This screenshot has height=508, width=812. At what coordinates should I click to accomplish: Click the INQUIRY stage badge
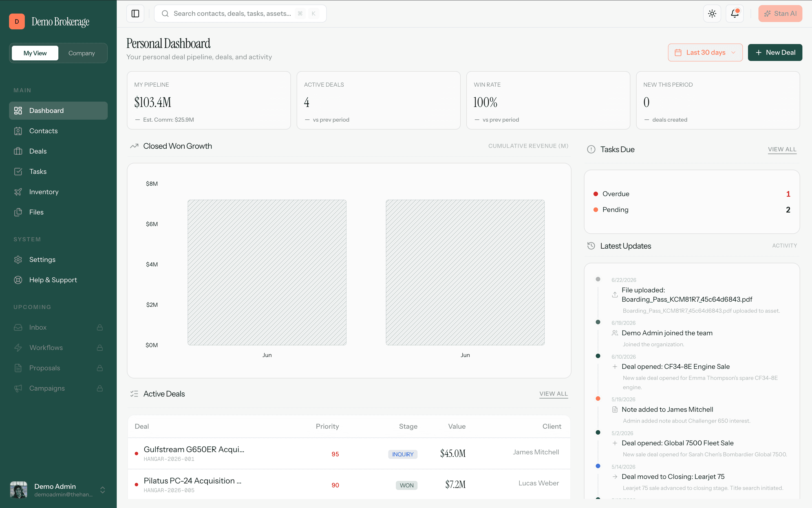(x=403, y=454)
